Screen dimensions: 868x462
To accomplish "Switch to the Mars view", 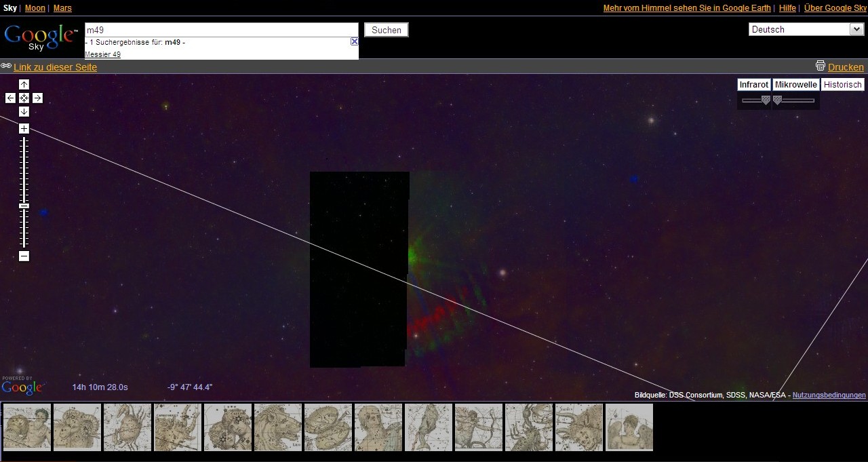I will (62, 8).
